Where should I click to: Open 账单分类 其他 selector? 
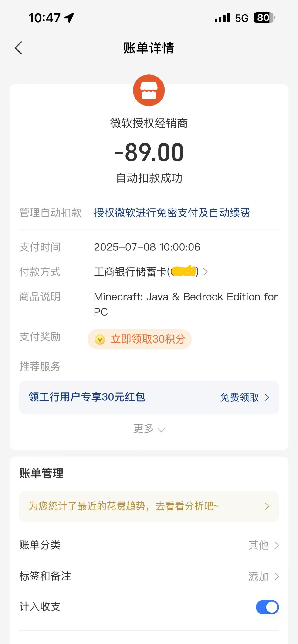[264, 545]
